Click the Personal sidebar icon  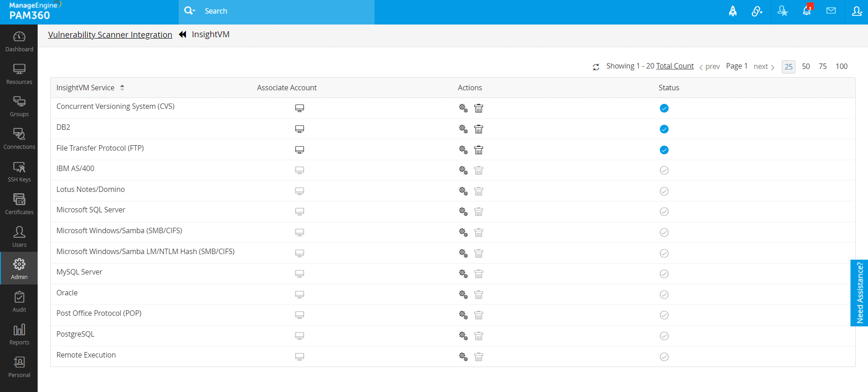[x=19, y=362]
